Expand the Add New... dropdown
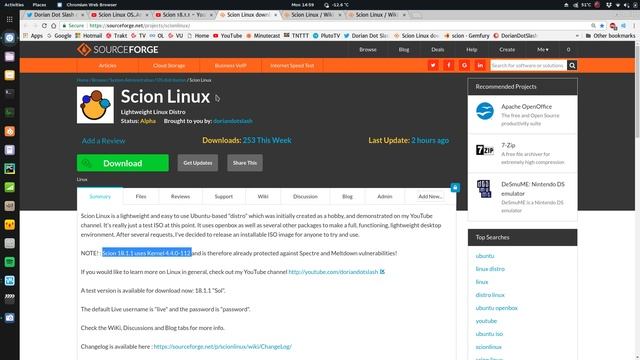 click(x=430, y=196)
